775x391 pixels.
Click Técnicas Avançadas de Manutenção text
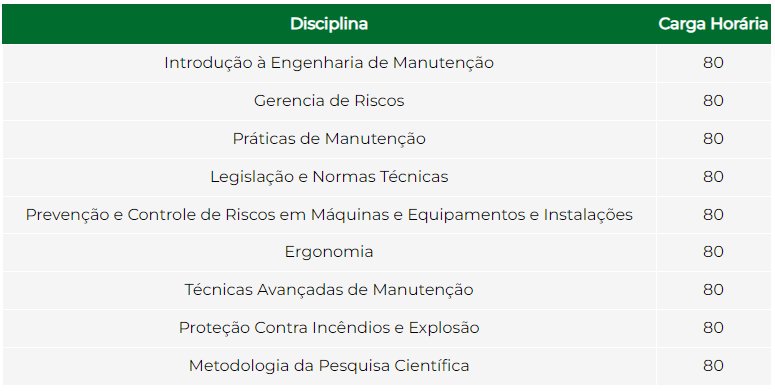point(329,290)
